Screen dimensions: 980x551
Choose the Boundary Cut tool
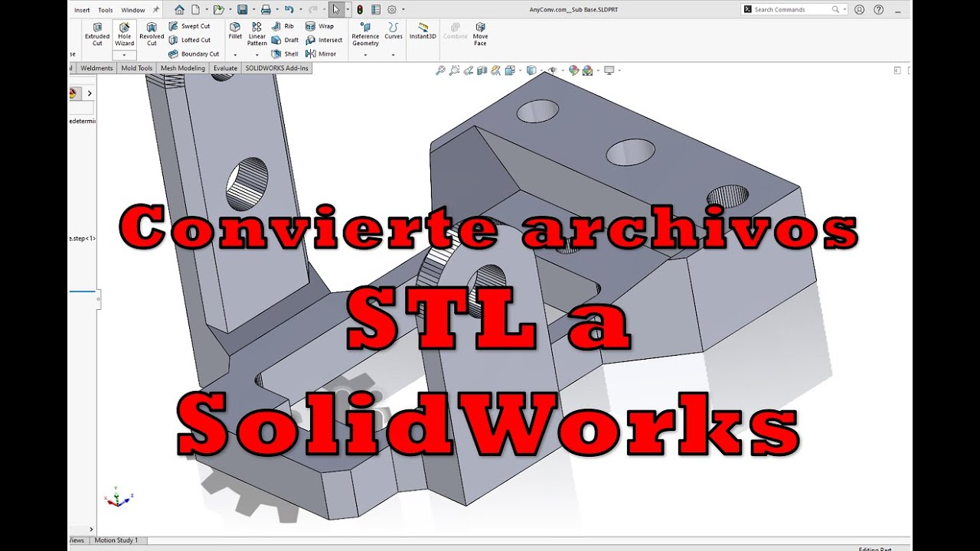(194, 54)
